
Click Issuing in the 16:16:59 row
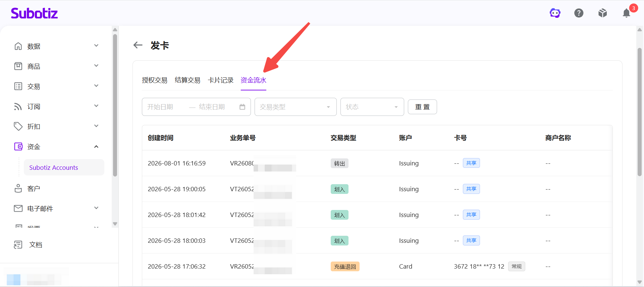(x=409, y=163)
